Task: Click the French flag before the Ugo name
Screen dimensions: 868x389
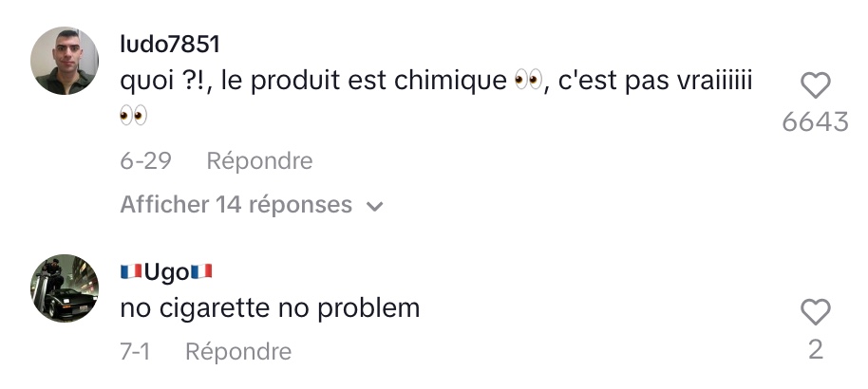Action: click(131, 271)
